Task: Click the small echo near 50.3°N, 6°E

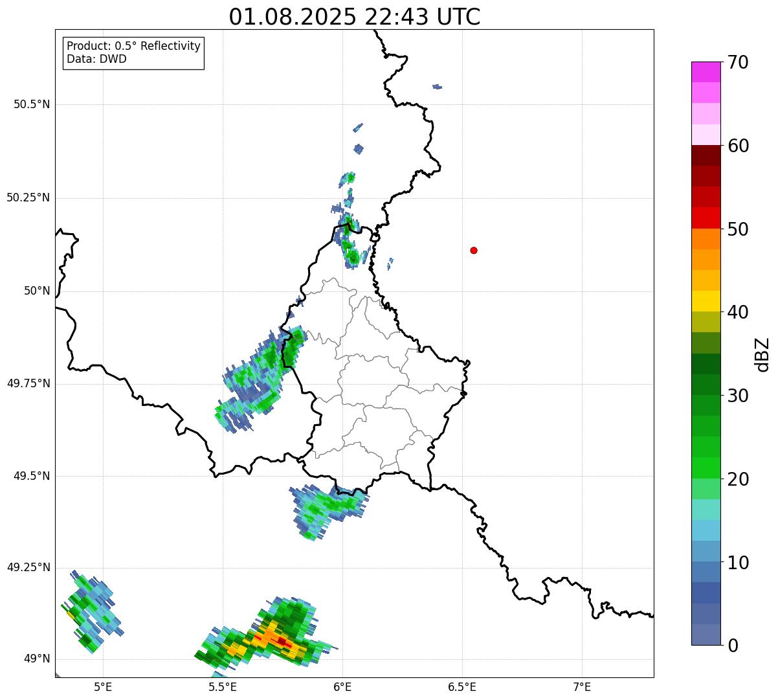Action: (x=348, y=178)
